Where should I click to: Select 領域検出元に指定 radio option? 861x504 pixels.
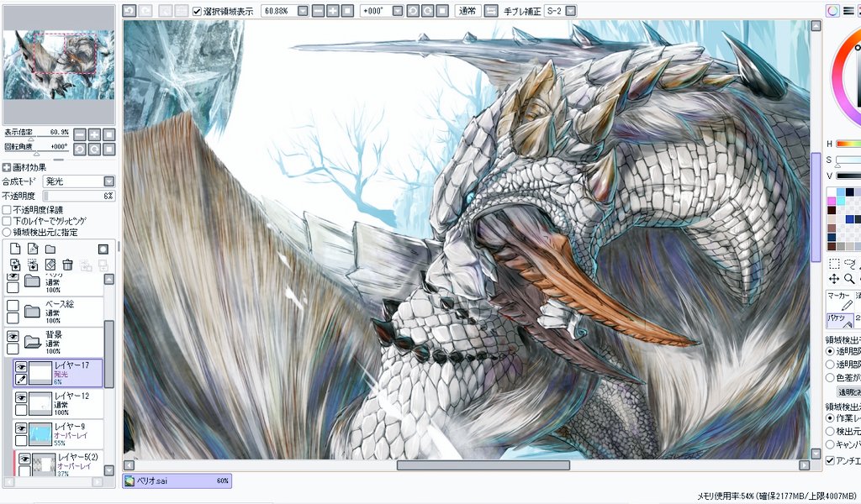7,233
